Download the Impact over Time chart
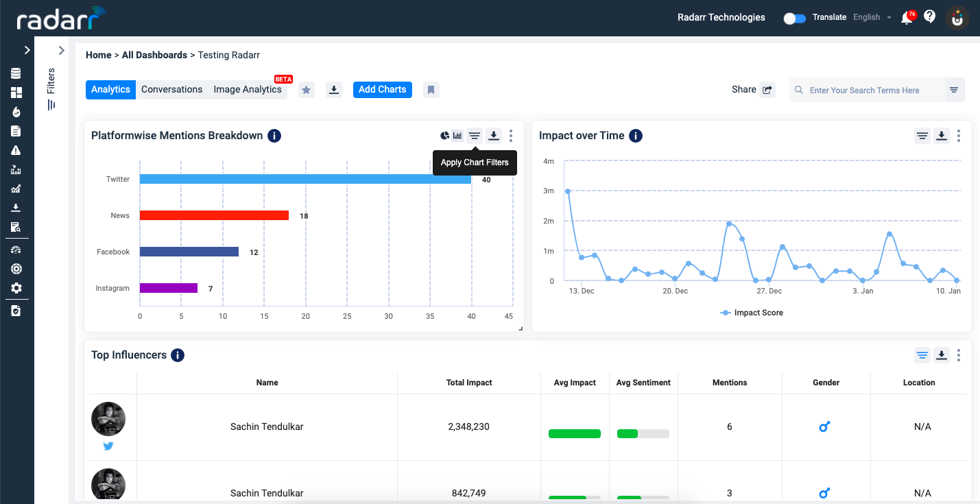 coord(942,136)
